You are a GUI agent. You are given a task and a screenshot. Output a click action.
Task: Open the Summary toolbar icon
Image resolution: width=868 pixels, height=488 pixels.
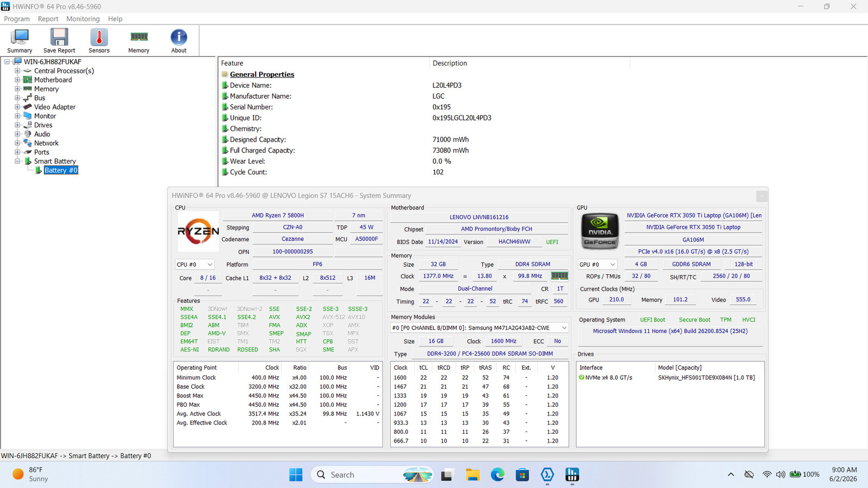20,41
